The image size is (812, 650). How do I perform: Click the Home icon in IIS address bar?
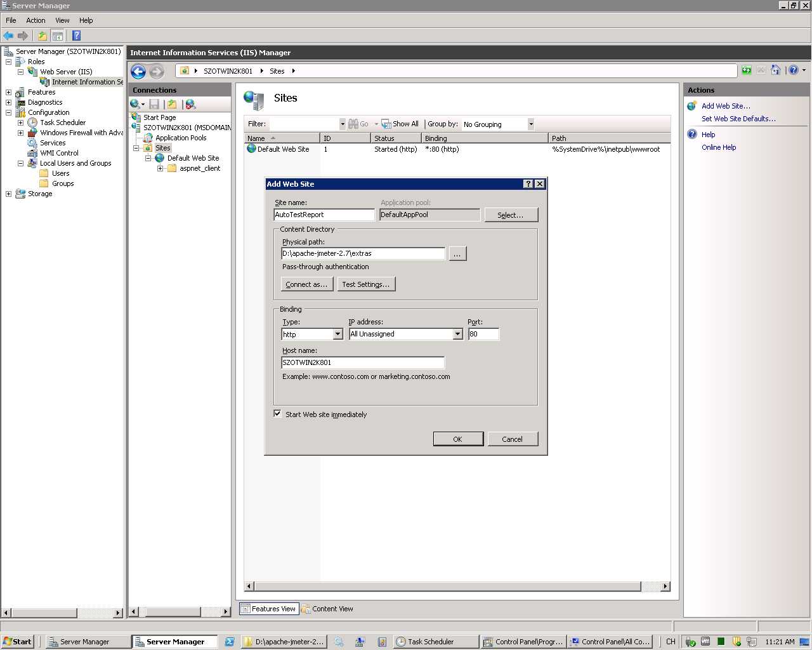(775, 70)
